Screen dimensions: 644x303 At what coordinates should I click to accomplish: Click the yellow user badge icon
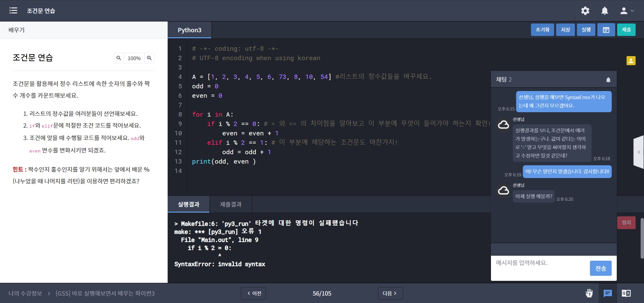tap(631, 60)
